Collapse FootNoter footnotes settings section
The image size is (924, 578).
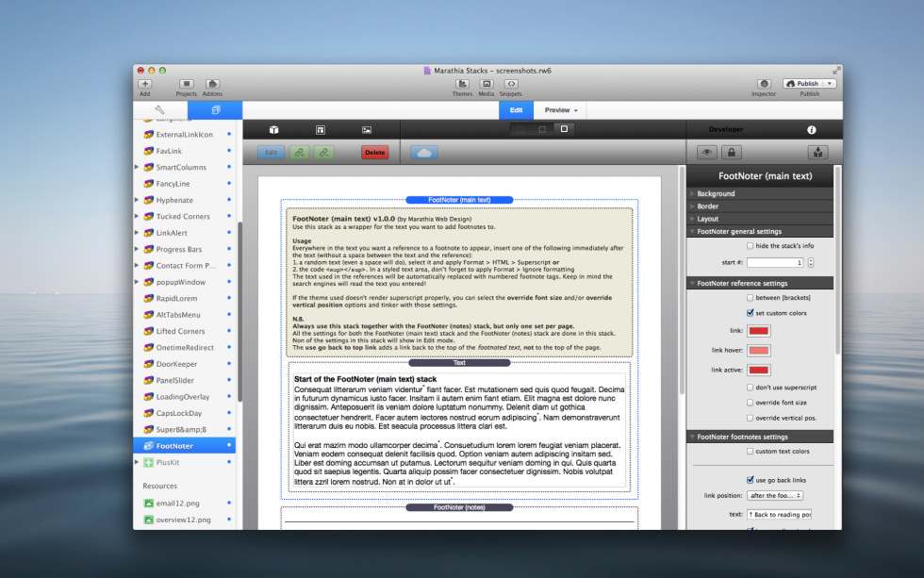[x=761, y=437]
